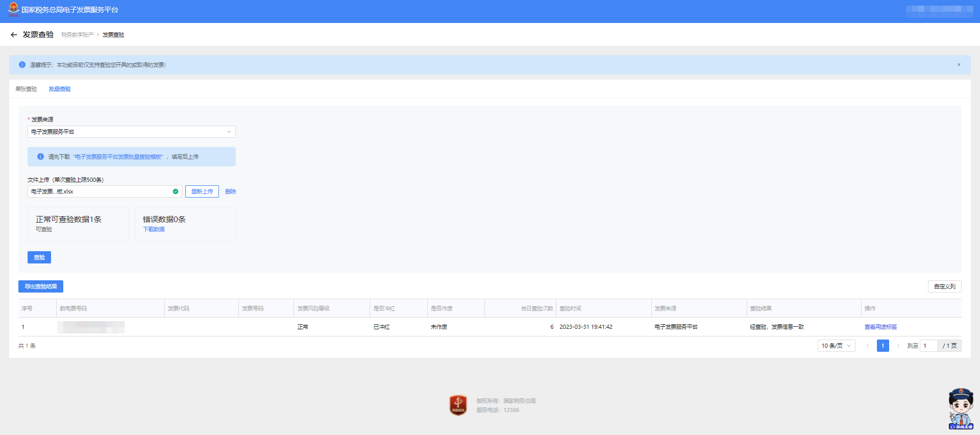Screen dimensions: 980x435
Task: Open the 发票来源 dropdown
Action: 132,132
